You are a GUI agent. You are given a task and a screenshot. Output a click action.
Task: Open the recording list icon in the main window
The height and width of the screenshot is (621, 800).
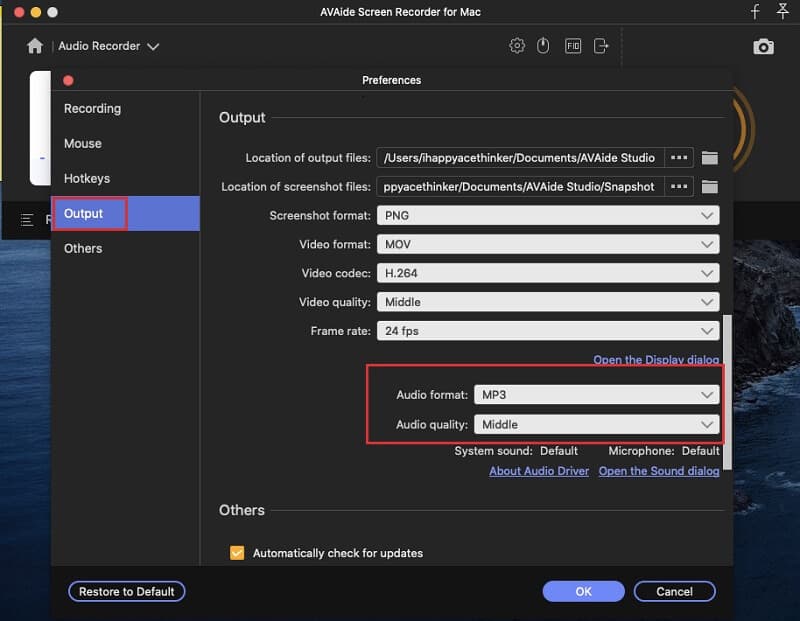[x=27, y=220]
